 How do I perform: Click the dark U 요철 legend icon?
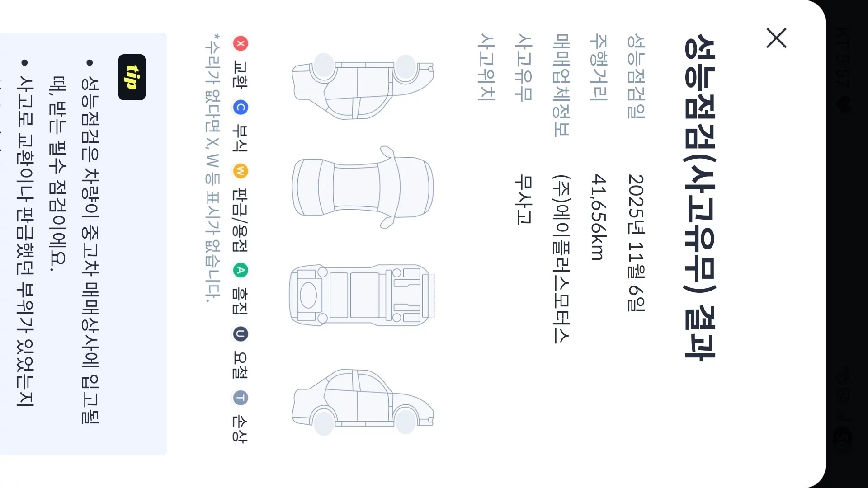click(x=241, y=334)
